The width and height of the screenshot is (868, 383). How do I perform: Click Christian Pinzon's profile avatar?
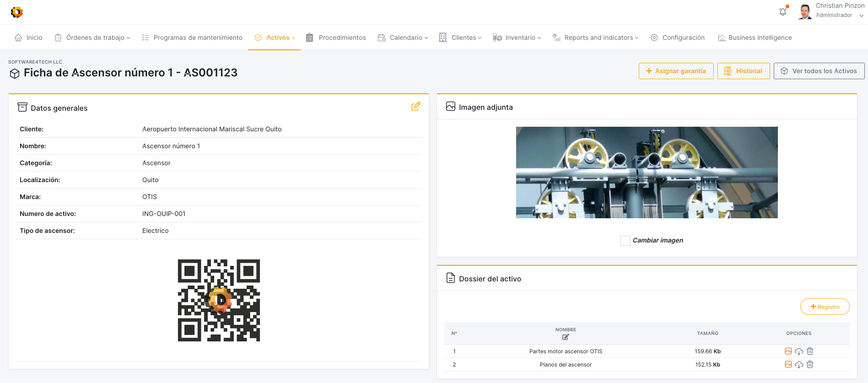coord(805,11)
